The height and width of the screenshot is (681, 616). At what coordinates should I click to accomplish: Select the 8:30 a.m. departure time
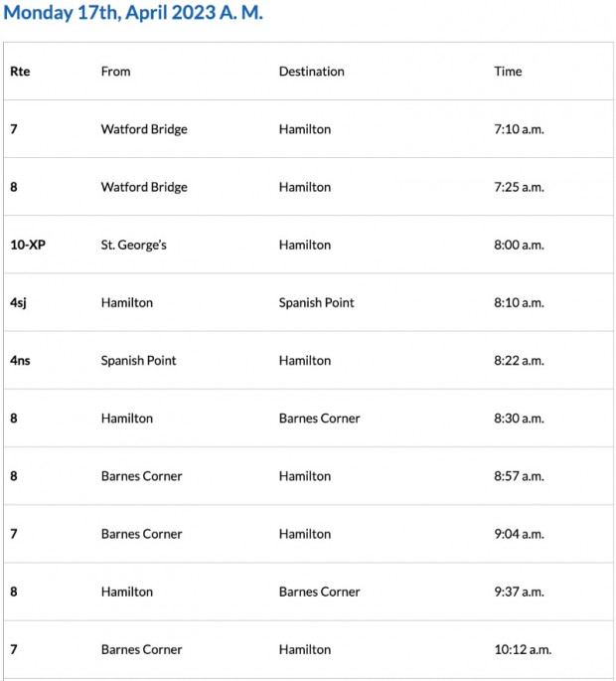pyautogui.click(x=519, y=419)
